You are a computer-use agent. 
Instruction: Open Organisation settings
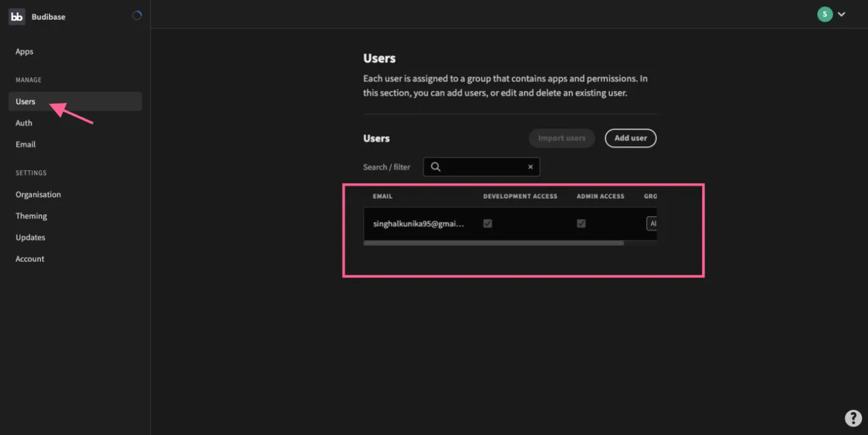point(39,195)
